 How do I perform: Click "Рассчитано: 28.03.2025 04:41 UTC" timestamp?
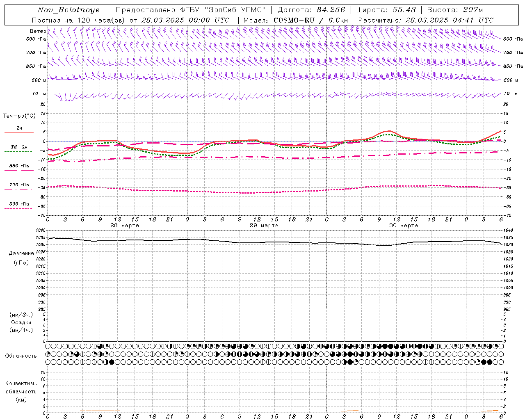(x=426, y=20)
